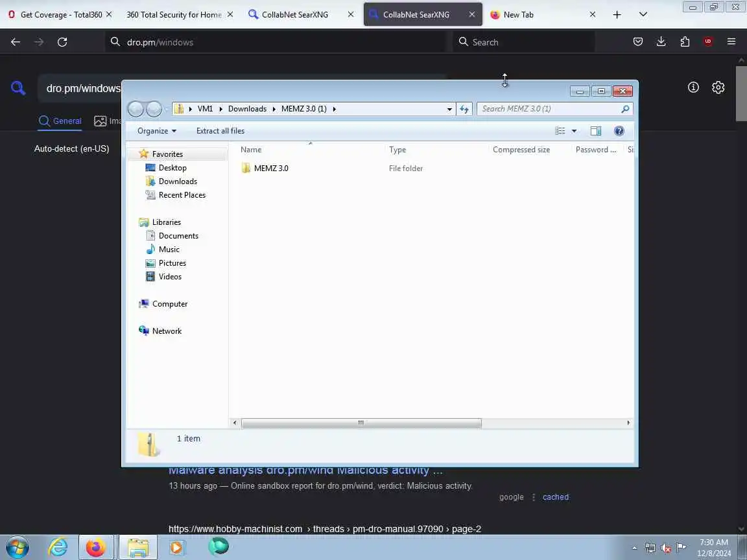
Task: Open the view options dropdown arrow
Action: 574,131
